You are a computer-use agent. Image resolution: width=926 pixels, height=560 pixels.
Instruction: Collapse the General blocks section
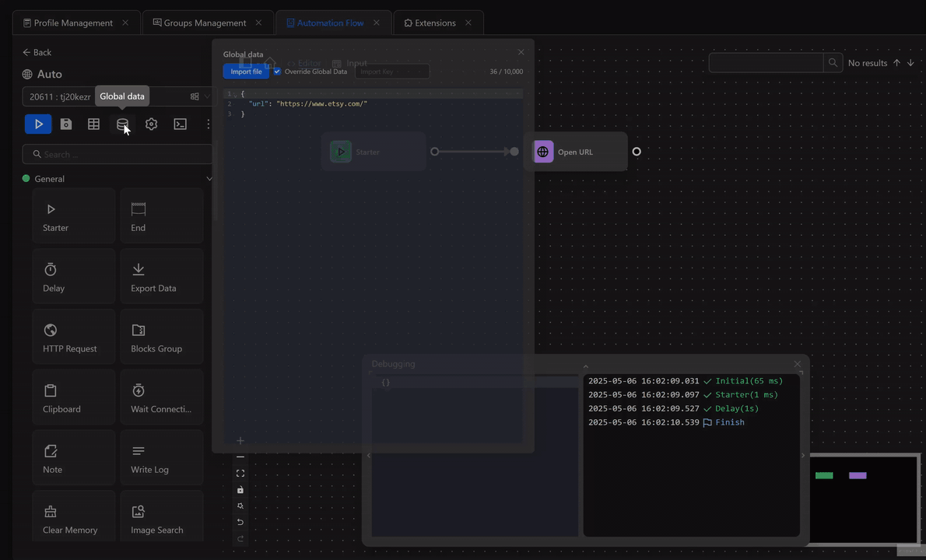[x=208, y=179]
